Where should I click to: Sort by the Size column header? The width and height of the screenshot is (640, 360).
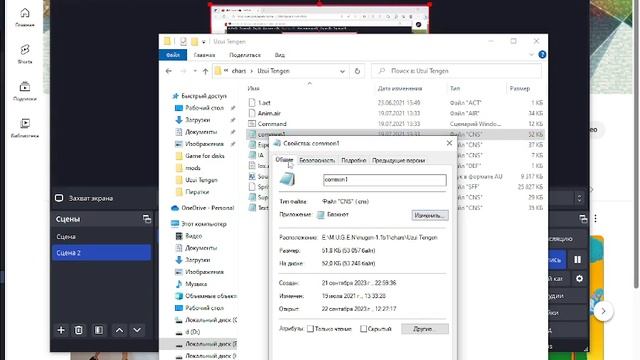click(x=520, y=89)
